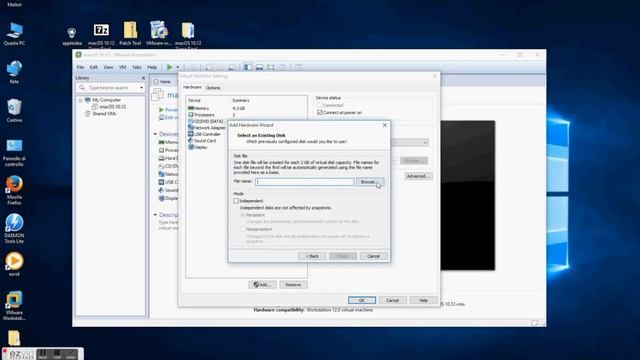Open Help in Virtual Machine Settings
The image size is (640, 360).
tap(423, 300)
